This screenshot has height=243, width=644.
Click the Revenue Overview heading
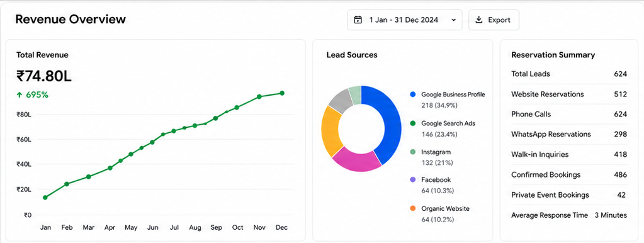coord(71,19)
